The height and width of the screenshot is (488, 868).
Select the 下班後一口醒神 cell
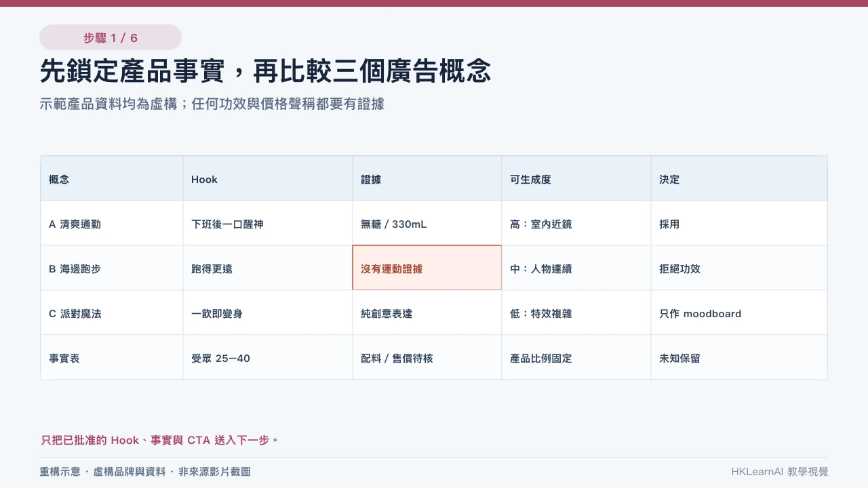pos(268,224)
